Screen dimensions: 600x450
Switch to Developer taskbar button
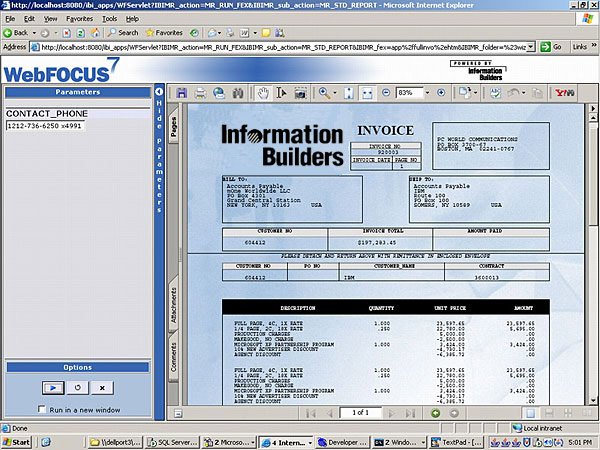tap(343, 442)
